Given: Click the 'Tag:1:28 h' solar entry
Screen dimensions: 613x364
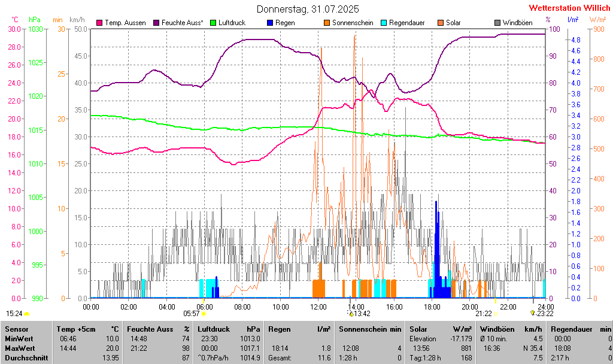Looking at the screenshot, I should 426,357.
